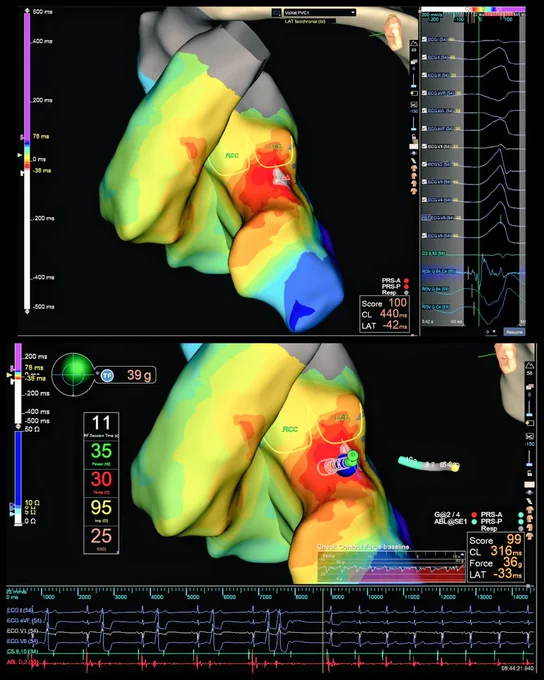
Task: Click the clipping plane icon in lower toolbar
Action: tap(529, 436)
